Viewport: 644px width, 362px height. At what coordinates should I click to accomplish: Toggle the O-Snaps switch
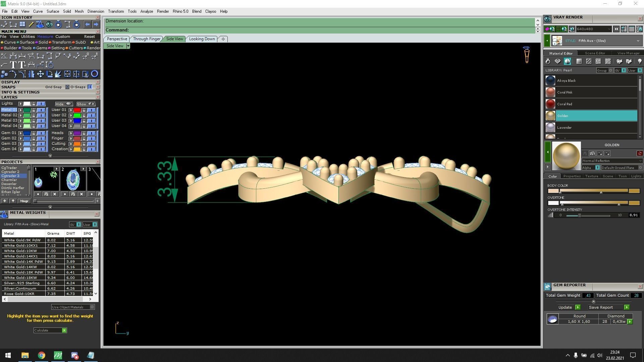(90, 87)
